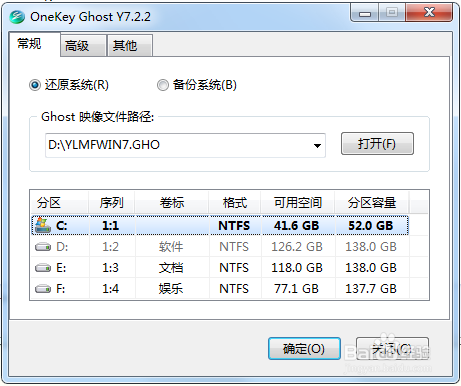Click the 格式 column header
This screenshot has width=461, height=386.
[x=235, y=202]
